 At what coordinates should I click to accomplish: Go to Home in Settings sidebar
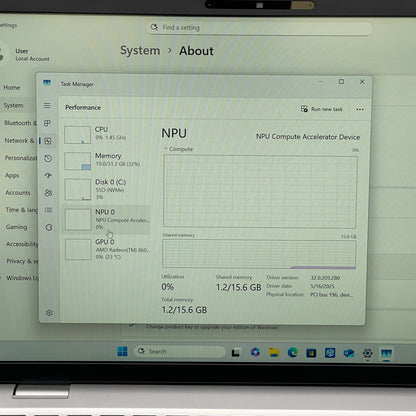[12, 88]
